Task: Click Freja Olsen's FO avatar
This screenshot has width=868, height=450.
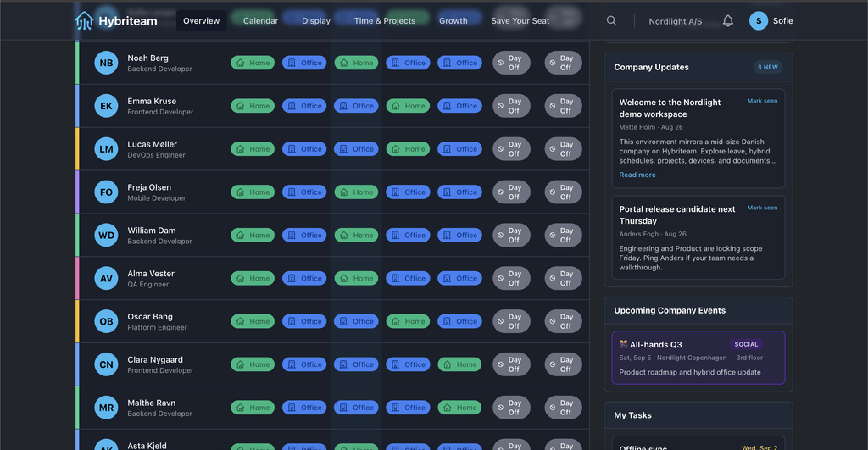Action: [x=106, y=192]
